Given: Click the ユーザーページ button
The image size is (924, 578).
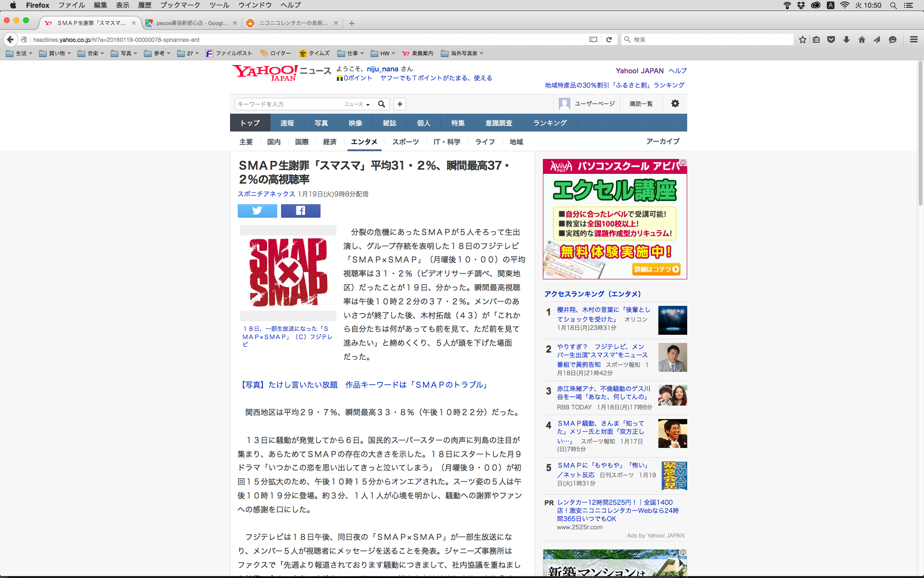Looking at the screenshot, I should tap(587, 104).
